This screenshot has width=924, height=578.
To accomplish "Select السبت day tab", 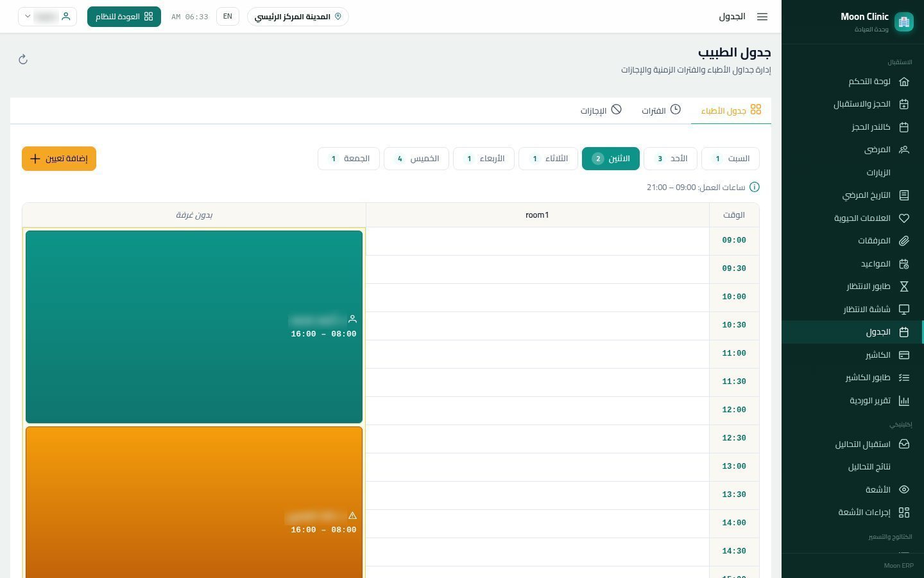I will (x=730, y=159).
